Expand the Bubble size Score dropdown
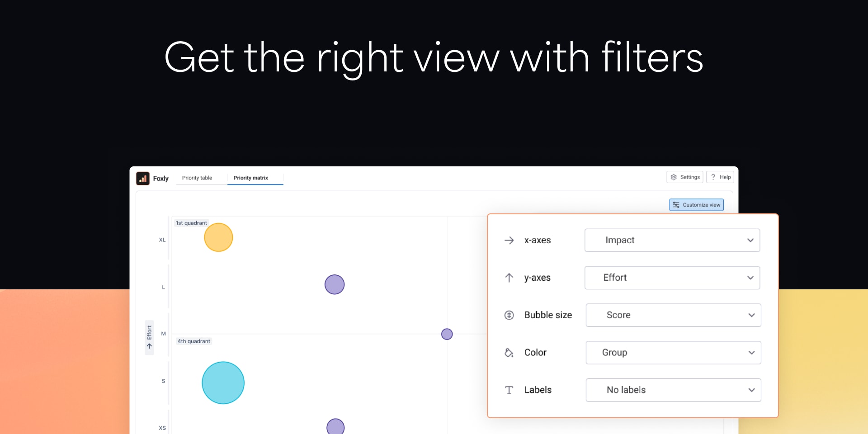 673,315
